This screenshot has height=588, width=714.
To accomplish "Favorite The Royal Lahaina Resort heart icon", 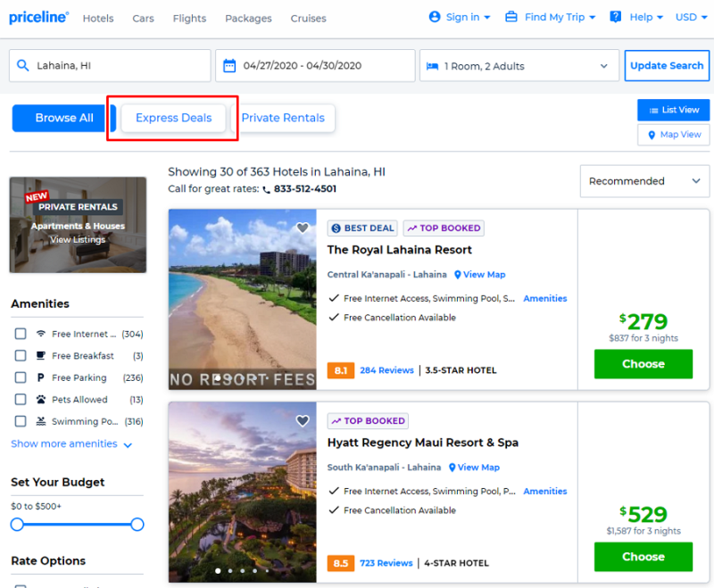I will click(x=303, y=228).
